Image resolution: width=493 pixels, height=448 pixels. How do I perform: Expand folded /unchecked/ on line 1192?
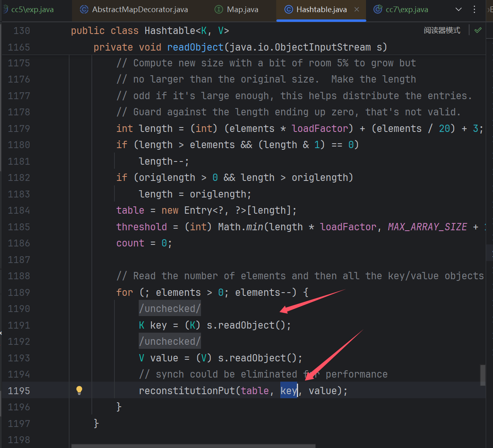coord(170,342)
